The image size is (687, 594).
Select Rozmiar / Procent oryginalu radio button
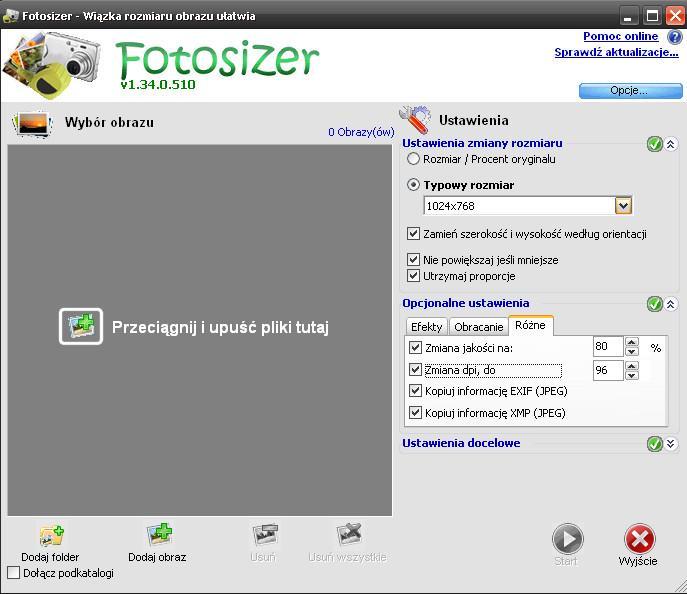(413, 159)
